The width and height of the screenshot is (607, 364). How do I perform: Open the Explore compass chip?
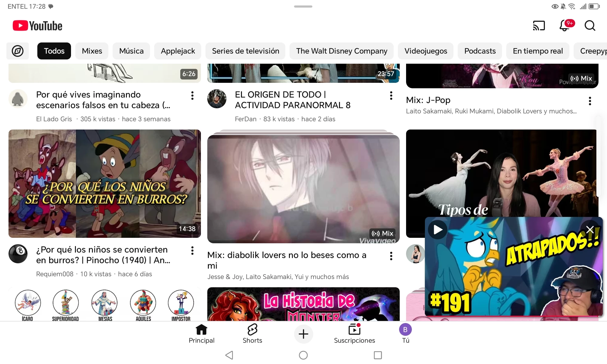18,51
